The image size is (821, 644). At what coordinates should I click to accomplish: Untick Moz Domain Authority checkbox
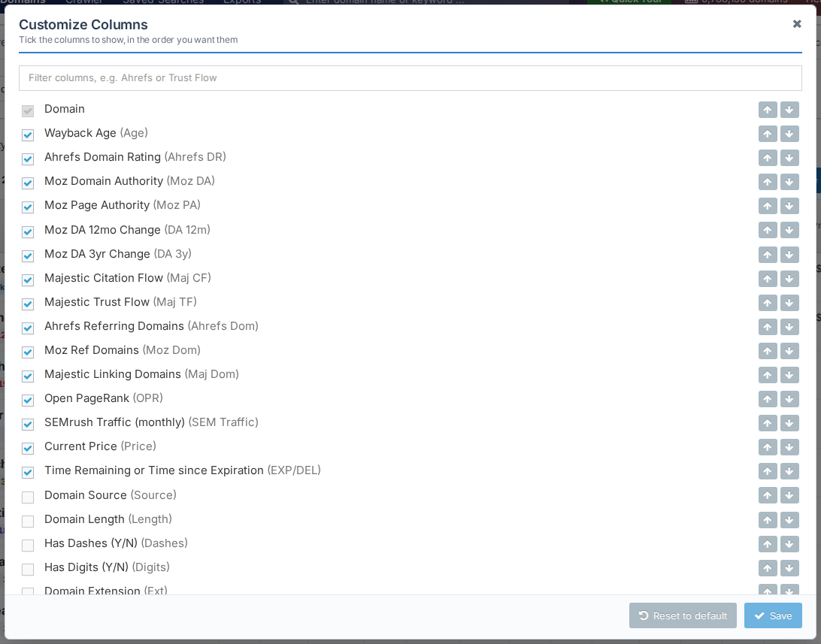(28, 183)
